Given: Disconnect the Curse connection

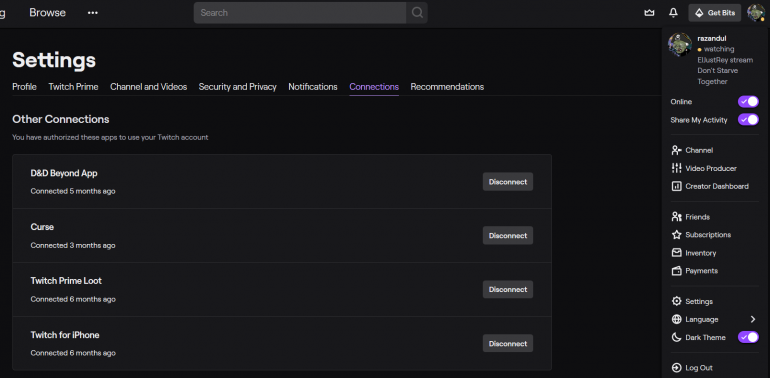Looking at the screenshot, I should pyautogui.click(x=508, y=236).
